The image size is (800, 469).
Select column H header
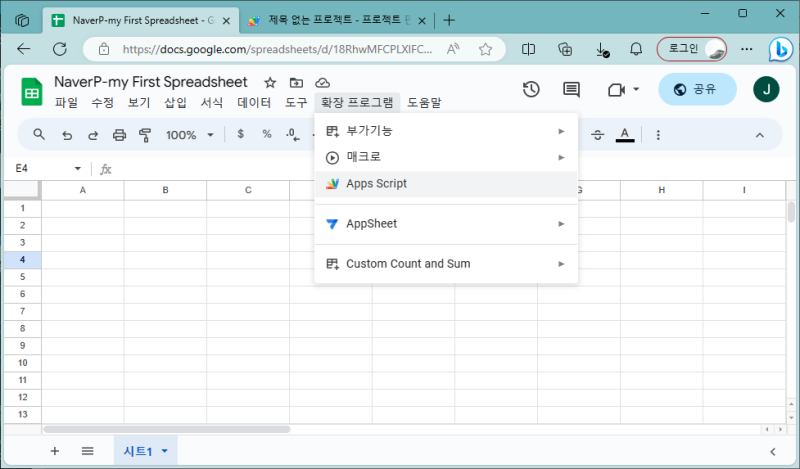[662, 190]
